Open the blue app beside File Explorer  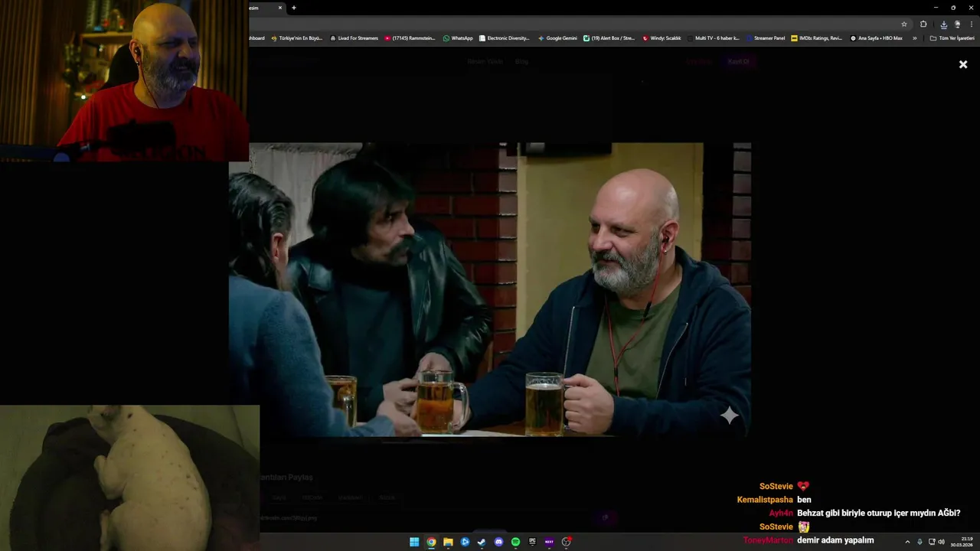point(465,542)
